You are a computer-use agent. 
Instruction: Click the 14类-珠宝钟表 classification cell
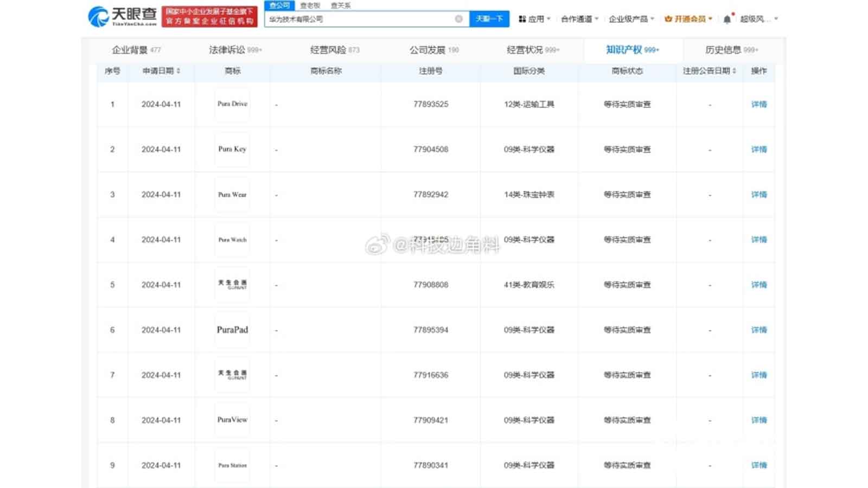pyautogui.click(x=529, y=194)
